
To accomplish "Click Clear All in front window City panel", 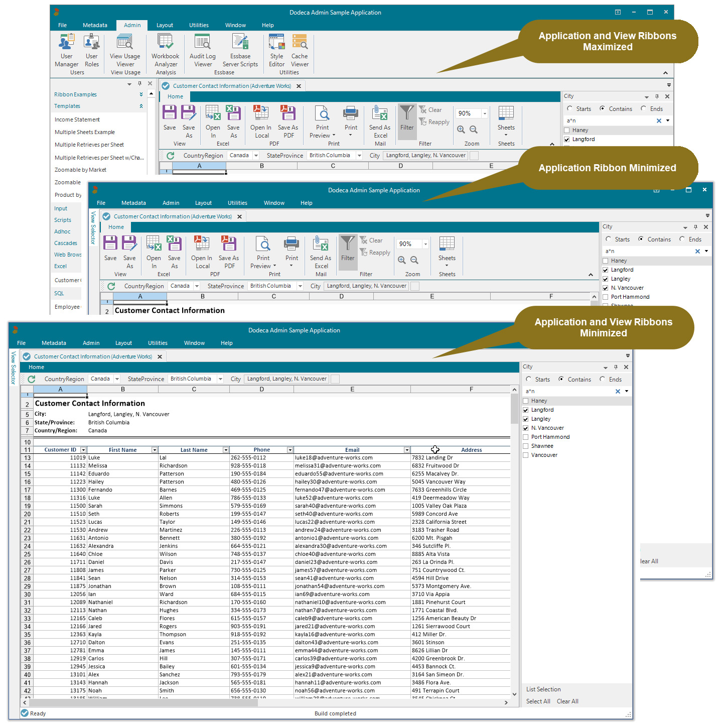I will pyautogui.click(x=567, y=701).
